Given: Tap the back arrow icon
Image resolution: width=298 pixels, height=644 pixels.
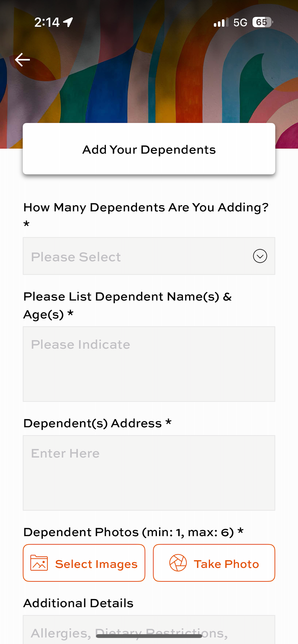Looking at the screenshot, I should [22, 60].
